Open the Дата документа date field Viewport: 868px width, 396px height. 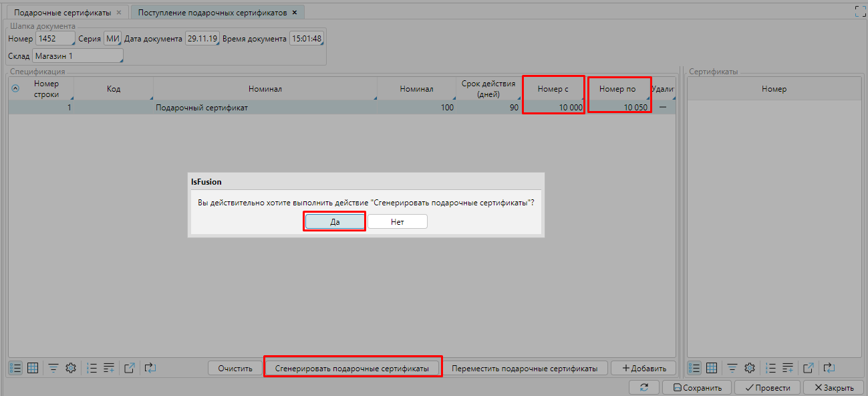pyautogui.click(x=202, y=39)
